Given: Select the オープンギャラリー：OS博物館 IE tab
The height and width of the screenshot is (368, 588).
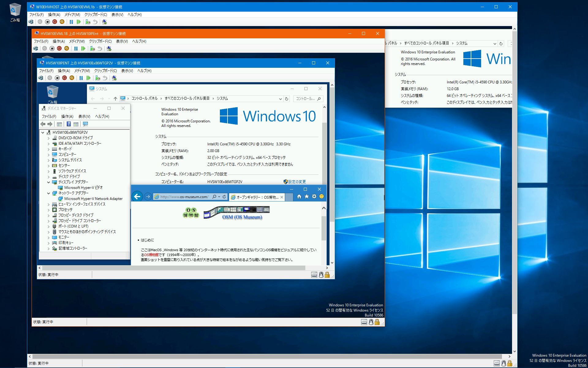Looking at the screenshot, I should coord(257,197).
